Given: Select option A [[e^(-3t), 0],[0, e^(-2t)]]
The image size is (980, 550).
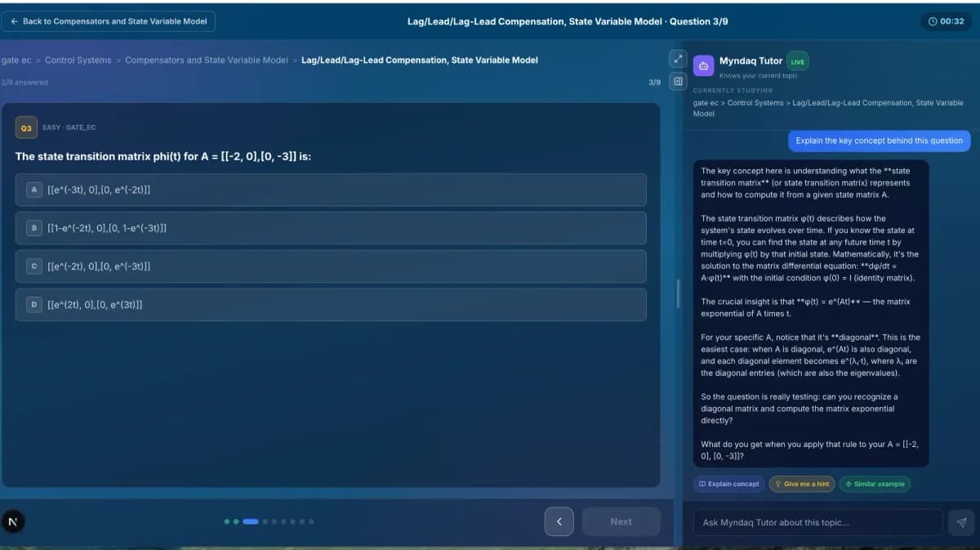Looking at the screenshot, I should pyautogui.click(x=331, y=190).
